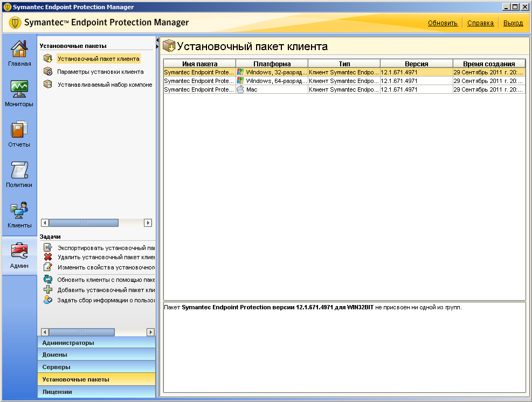
Task: Click the export installation package task icon
Action: (48, 247)
